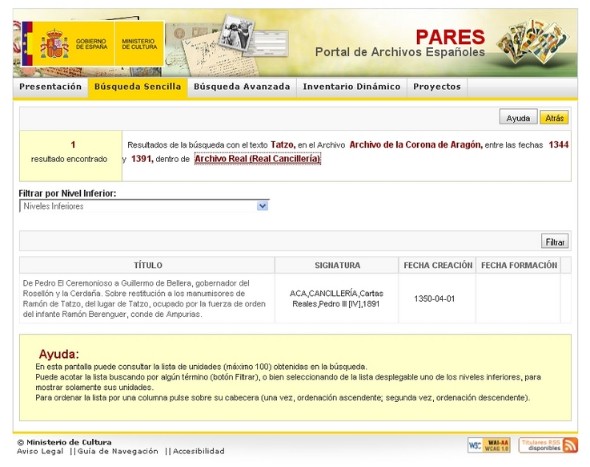
Task: Click the RSS feed icon
Action: (x=570, y=445)
